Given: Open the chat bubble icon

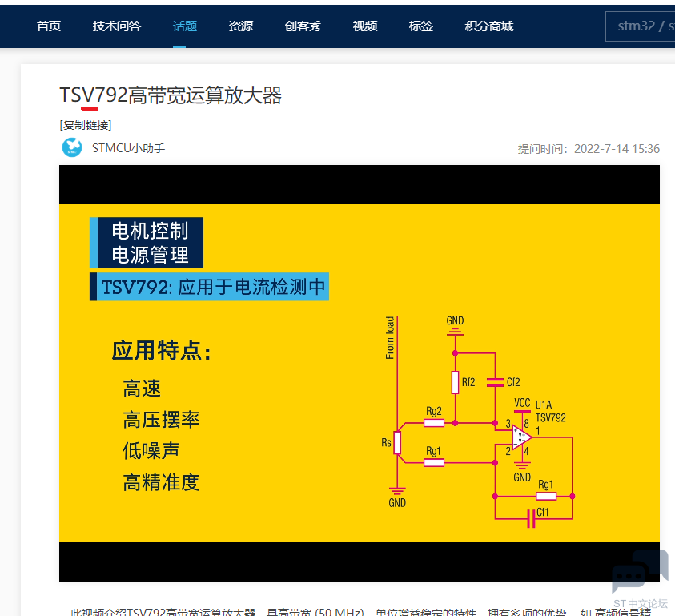Looking at the screenshot, I should (640, 571).
